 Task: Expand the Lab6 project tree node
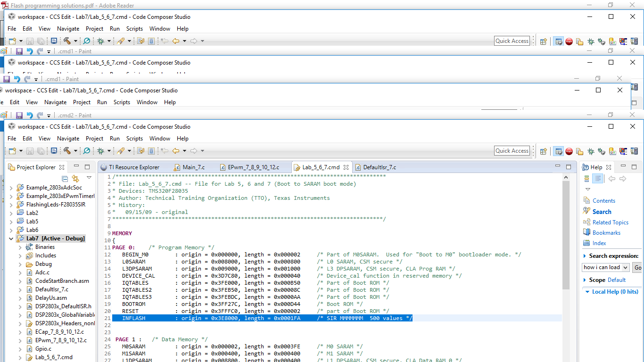pos(11,230)
